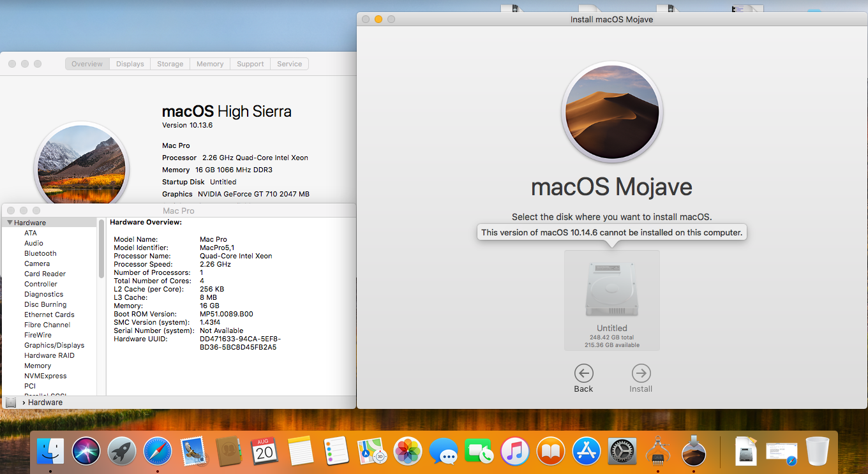Viewport: 868px width, 474px height.
Task: Click Boot ROM Version value MP51.0089.B00
Action: (x=227, y=314)
